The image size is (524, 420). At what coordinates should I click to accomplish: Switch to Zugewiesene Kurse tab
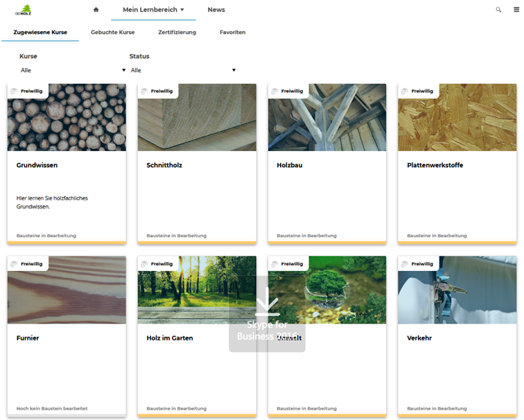coord(40,32)
